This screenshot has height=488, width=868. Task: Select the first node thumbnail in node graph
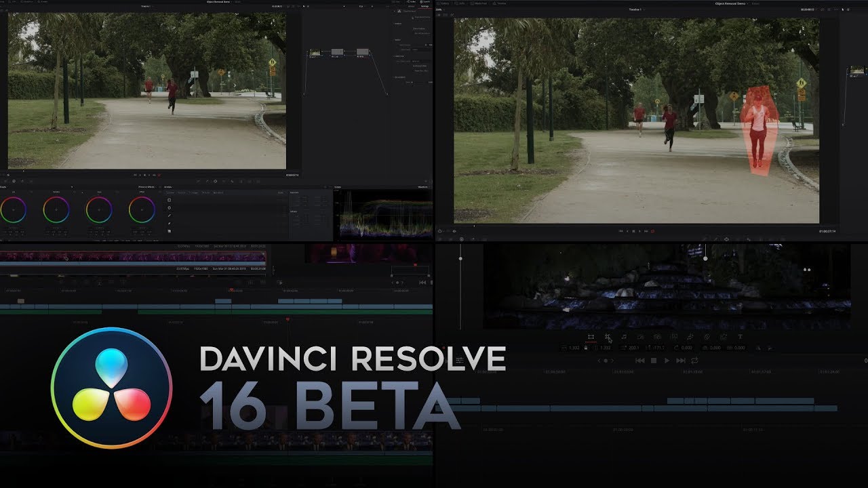tap(315, 52)
